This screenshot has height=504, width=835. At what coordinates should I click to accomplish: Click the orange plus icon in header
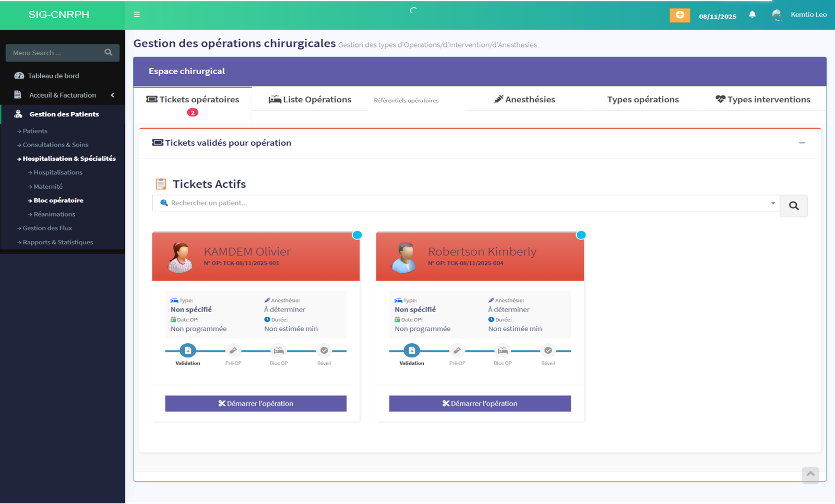tap(679, 15)
